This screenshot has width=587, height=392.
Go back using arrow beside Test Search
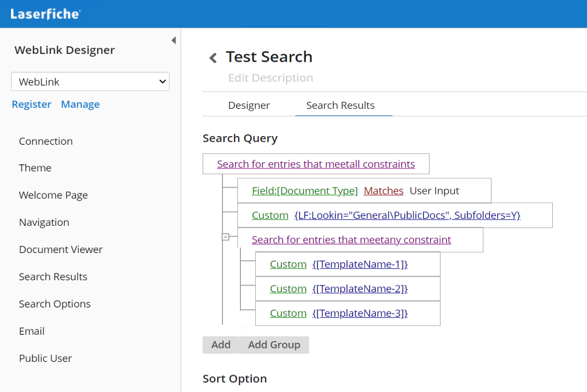(213, 58)
